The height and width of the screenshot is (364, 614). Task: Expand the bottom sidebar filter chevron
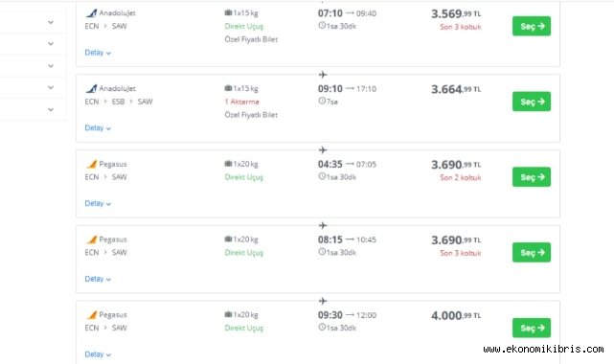click(x=51, y=109)
